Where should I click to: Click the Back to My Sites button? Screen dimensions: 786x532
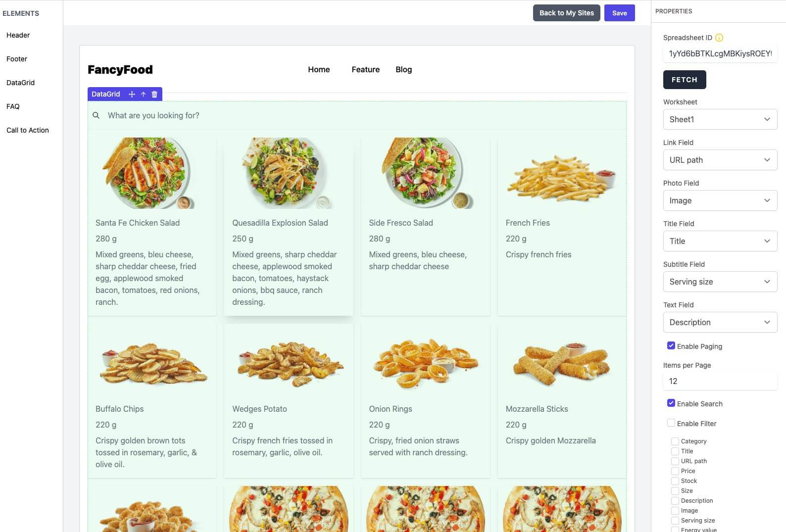point(566,13)
